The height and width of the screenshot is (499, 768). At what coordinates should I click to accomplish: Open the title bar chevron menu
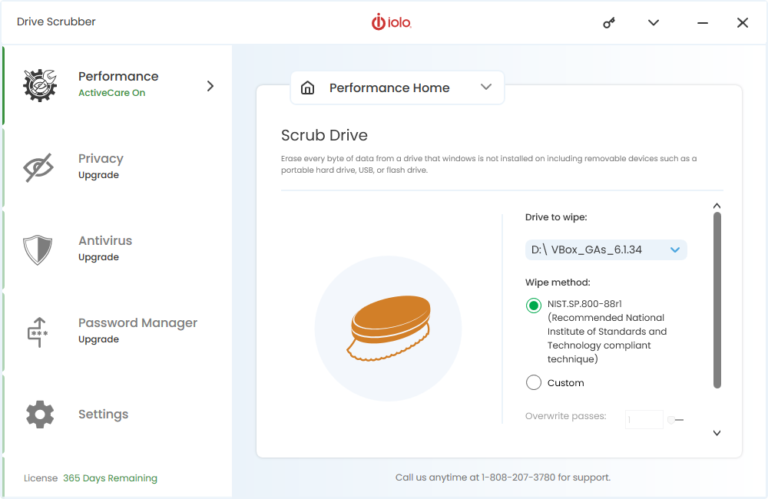pos(654,22)
